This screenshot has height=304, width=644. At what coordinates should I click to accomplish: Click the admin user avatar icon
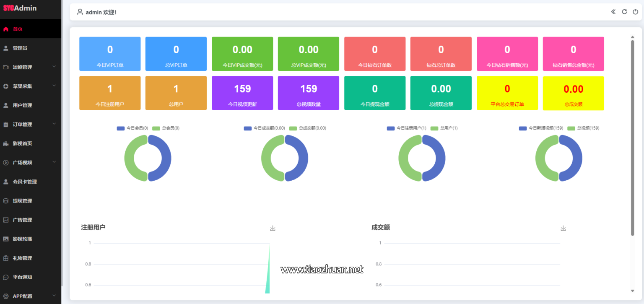(x=80, y=12)
